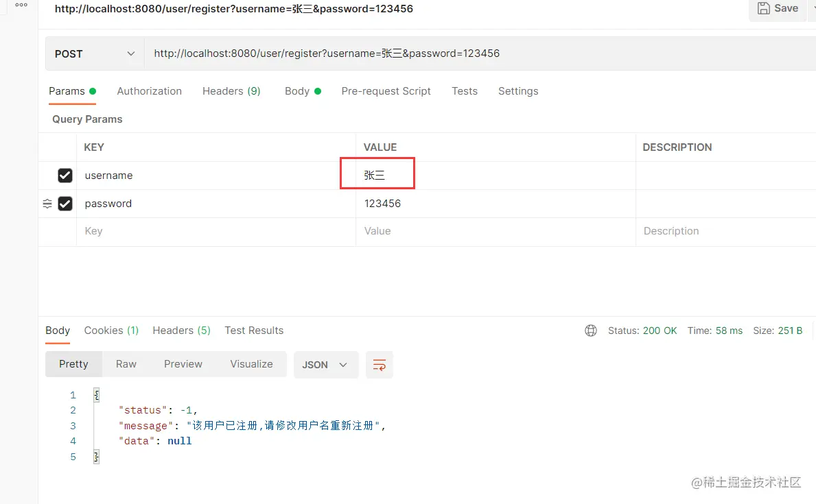Click the request URL input field
This screenshot has height=504, width=816.
point(479,53)
